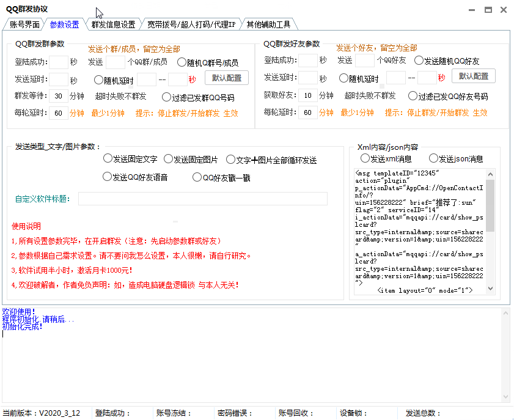Switch to the 账号界面 tab
Screen dimensions: 514x420
point(24,24)
